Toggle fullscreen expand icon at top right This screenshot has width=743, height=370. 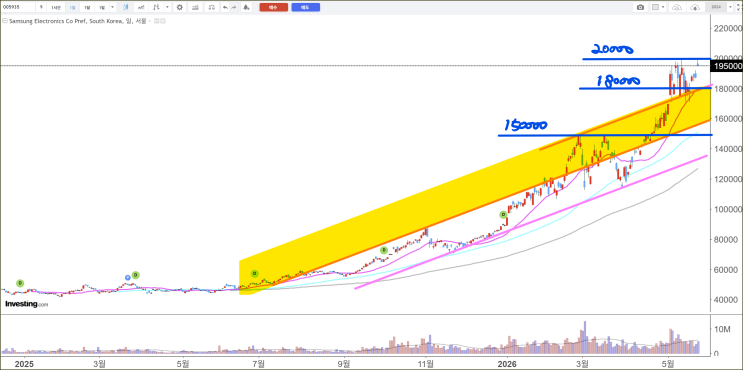[x=738, y=7]
